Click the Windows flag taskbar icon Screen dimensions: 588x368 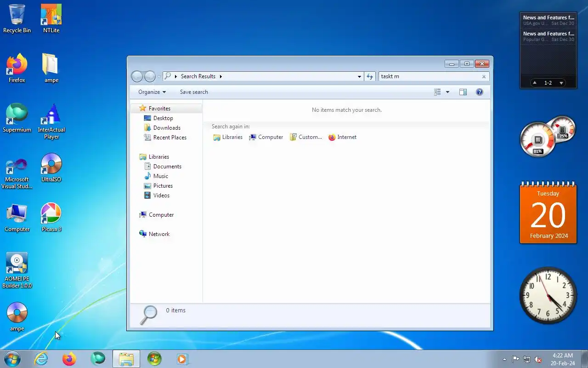154,359
